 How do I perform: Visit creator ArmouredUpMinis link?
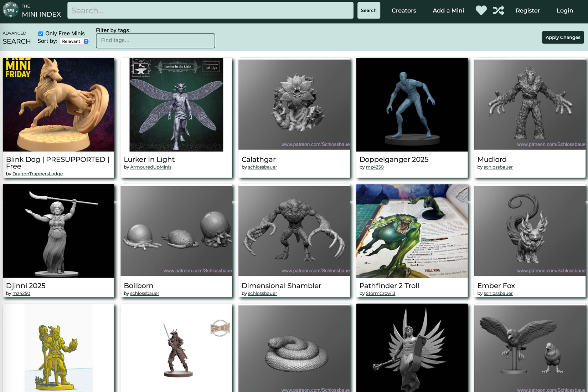pyautogui.click(x=151, y=167)
